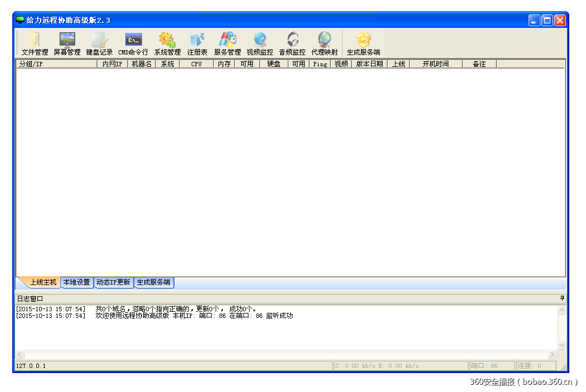Launch 键盘记录 keyboard log tool

(x=99, y=43)
